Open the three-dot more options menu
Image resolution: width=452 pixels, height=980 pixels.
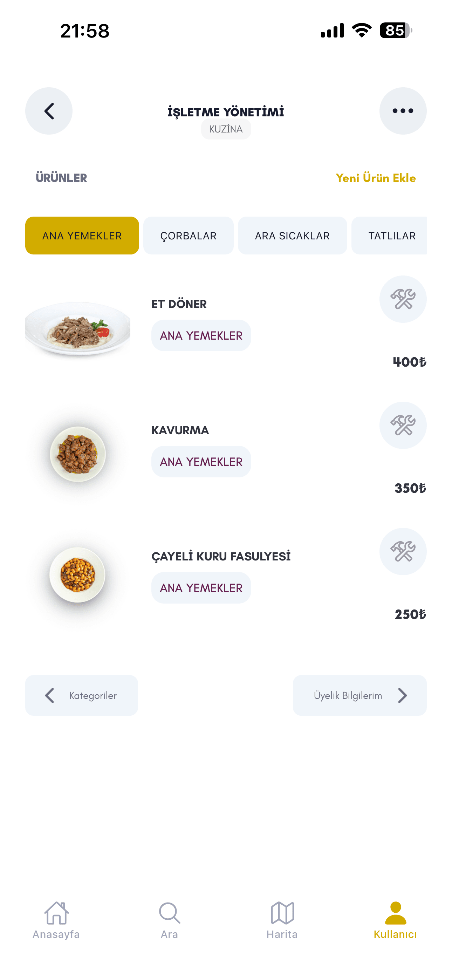403,111
